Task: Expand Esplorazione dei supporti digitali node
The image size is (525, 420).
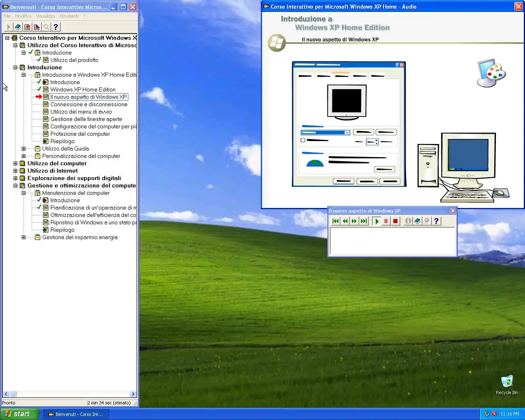Action: click(15, 178)
